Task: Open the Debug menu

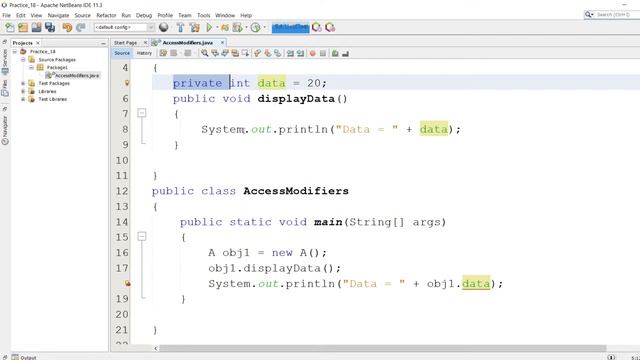Action: 144,15
